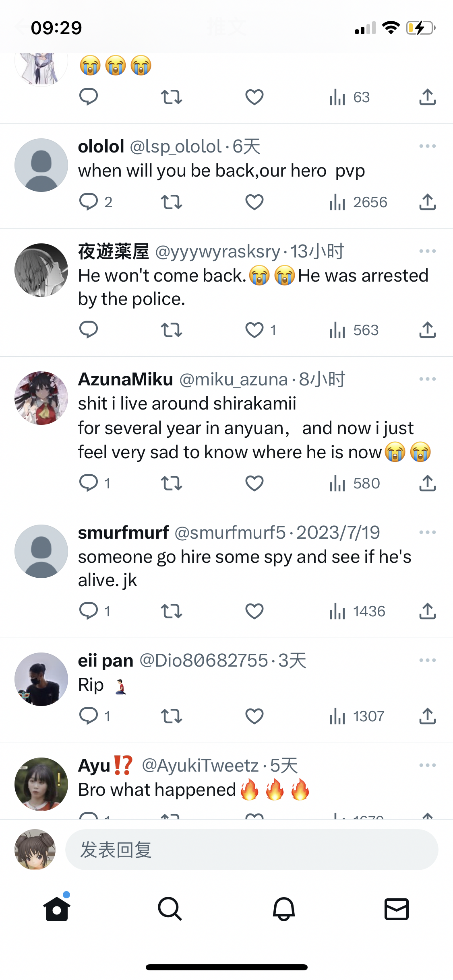
Task: Open the Search tab
Action: point(170,909)
